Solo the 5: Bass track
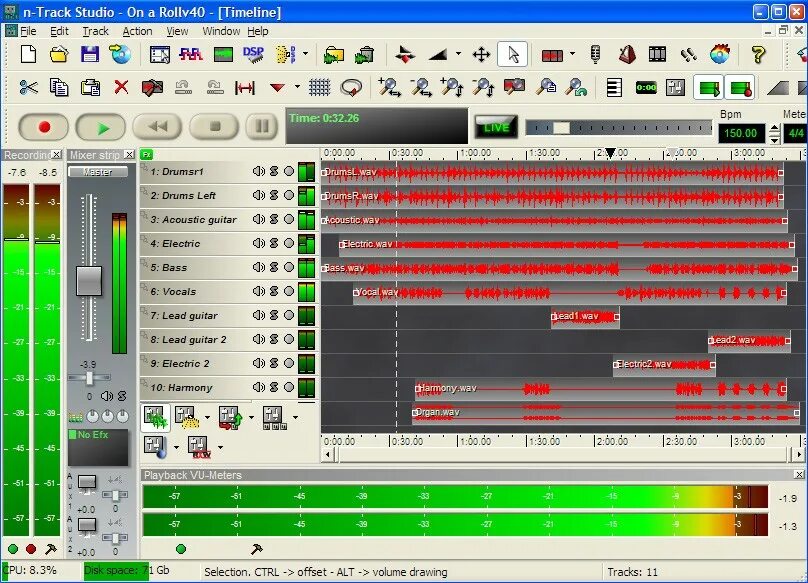808x583 pixels. (274, 267)
